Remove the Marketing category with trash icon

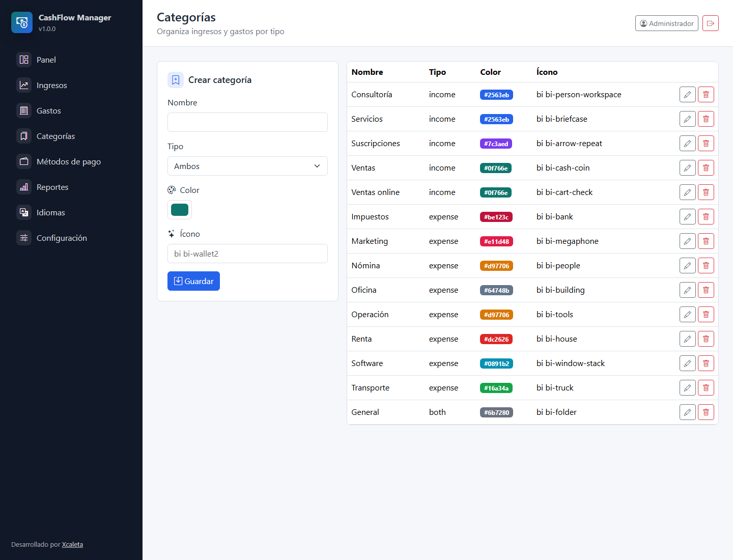point(706,241)
